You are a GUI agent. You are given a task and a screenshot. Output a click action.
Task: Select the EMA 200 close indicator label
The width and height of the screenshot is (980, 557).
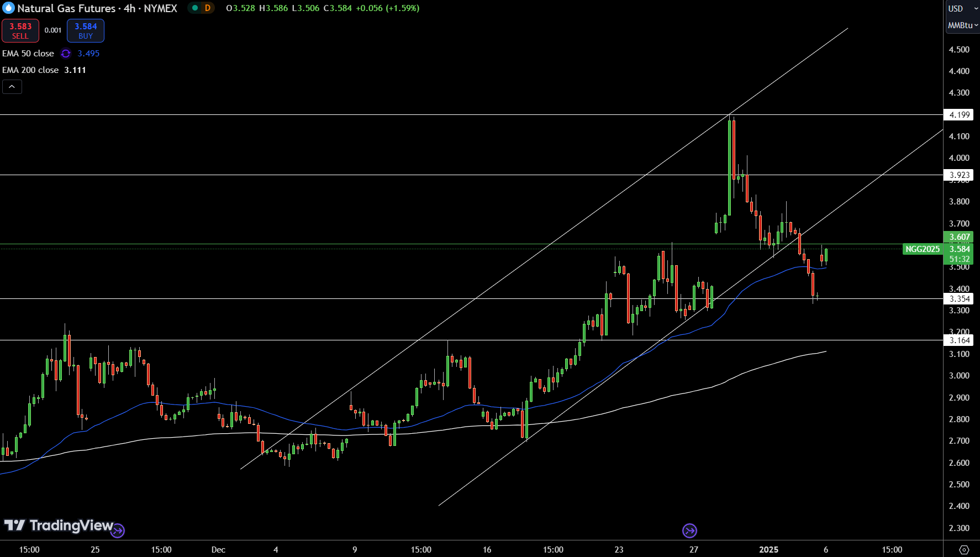tap(30, 70)
